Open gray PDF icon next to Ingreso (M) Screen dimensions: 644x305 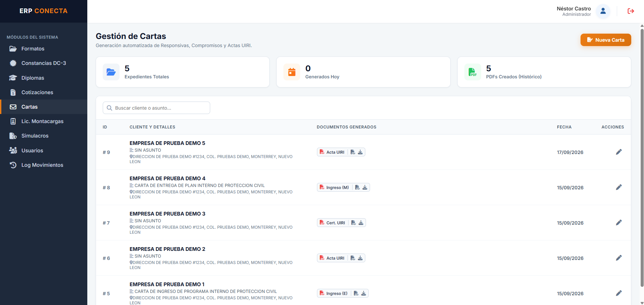tap(358, 187)
